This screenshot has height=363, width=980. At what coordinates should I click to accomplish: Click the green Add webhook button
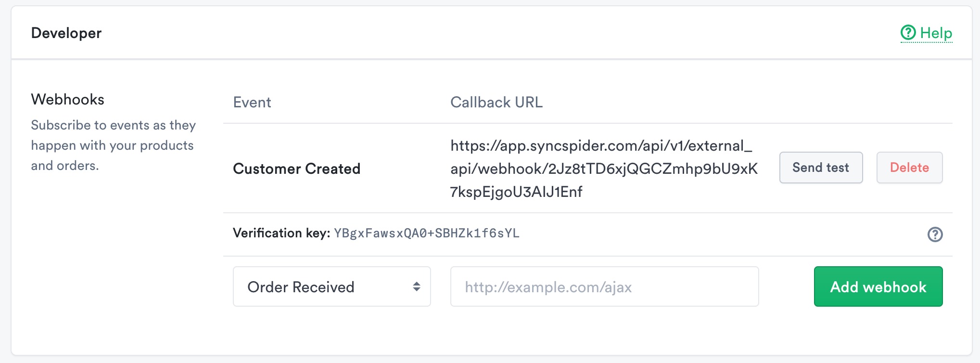coord(878,286)
